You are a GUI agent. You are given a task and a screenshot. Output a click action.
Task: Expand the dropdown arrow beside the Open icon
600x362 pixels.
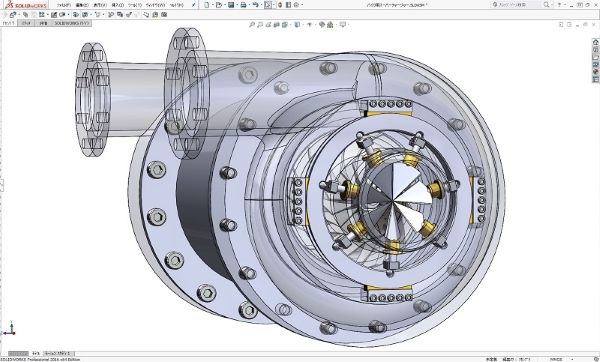click(224, 5)
